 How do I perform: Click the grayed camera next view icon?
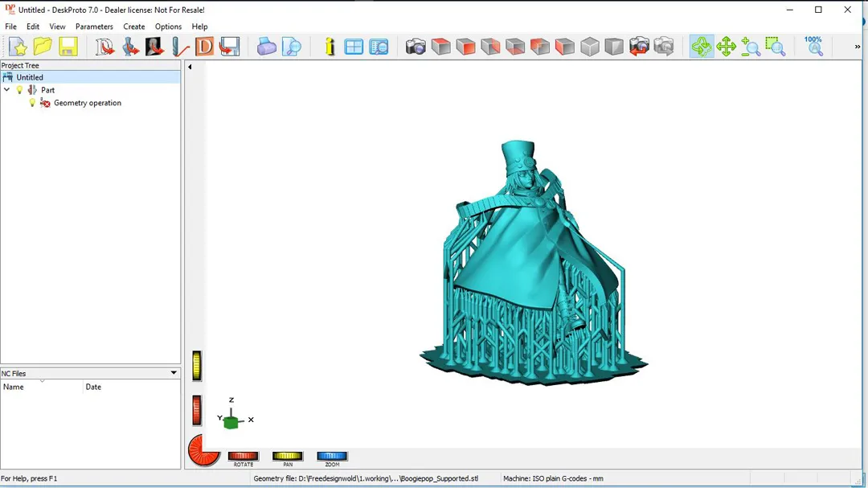(x=664, y=47)
